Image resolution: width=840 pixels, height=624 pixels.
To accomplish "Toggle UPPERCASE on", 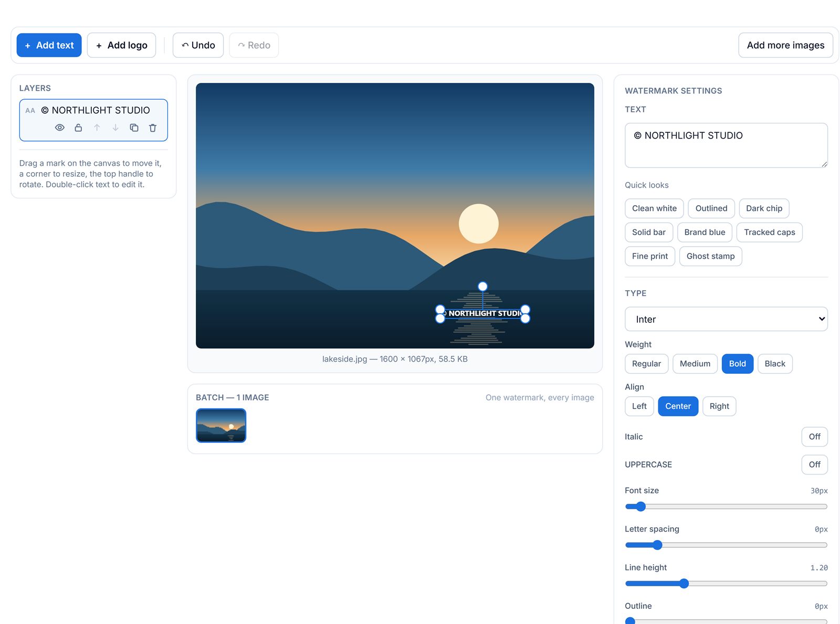I will (x=814, y=464).
